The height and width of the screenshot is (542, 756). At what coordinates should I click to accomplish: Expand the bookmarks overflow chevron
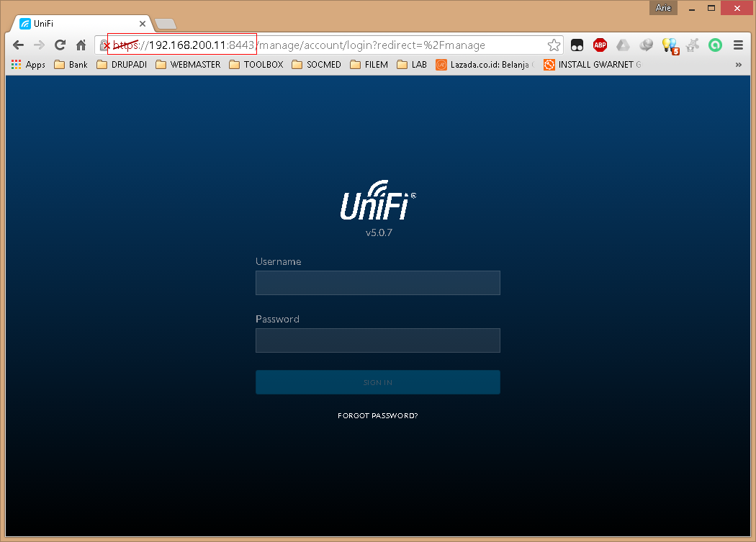pyautogui.click(x=739, y=64)
